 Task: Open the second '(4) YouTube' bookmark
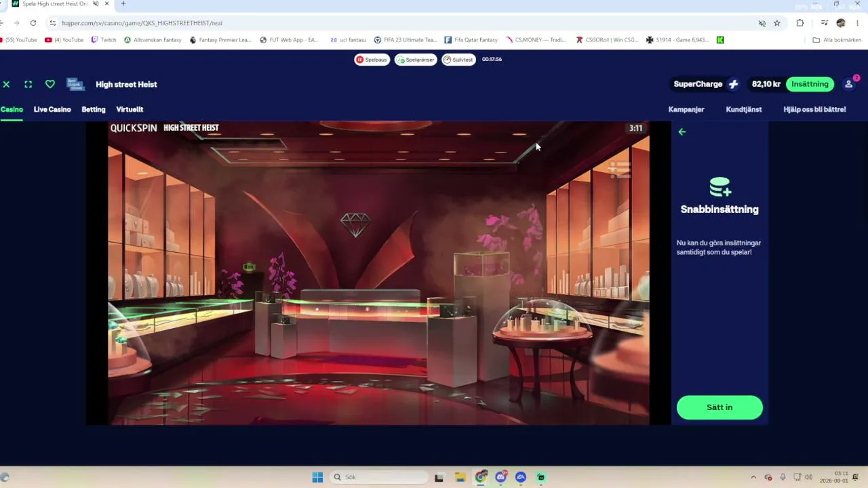tap(64, 40)
